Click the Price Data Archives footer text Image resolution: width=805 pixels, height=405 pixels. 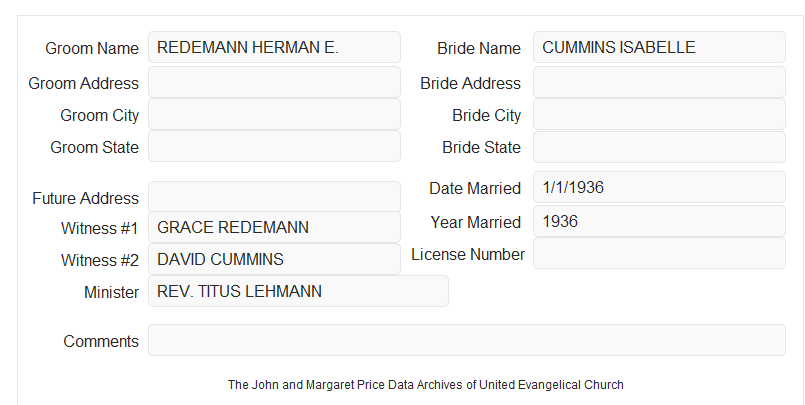tap(426, 384)
